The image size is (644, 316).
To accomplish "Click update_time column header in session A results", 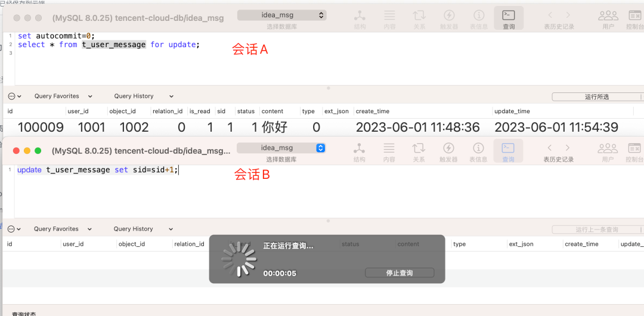I will coord(563,111).
